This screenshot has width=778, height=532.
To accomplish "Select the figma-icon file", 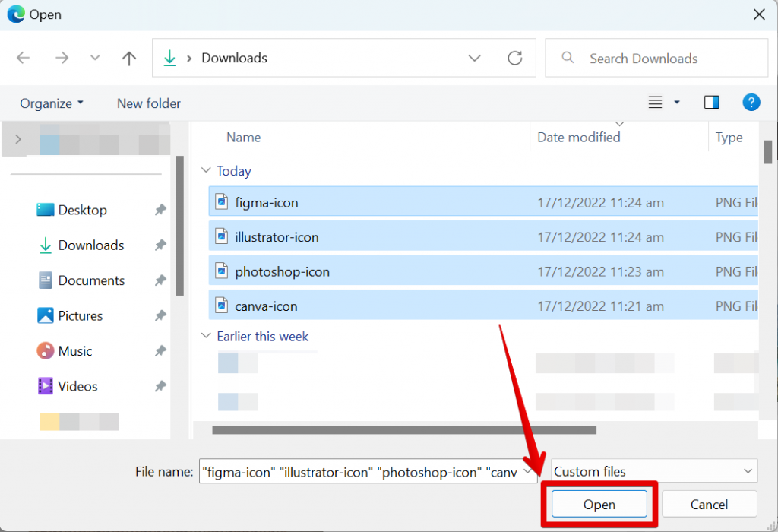I will tap(267, 202).
